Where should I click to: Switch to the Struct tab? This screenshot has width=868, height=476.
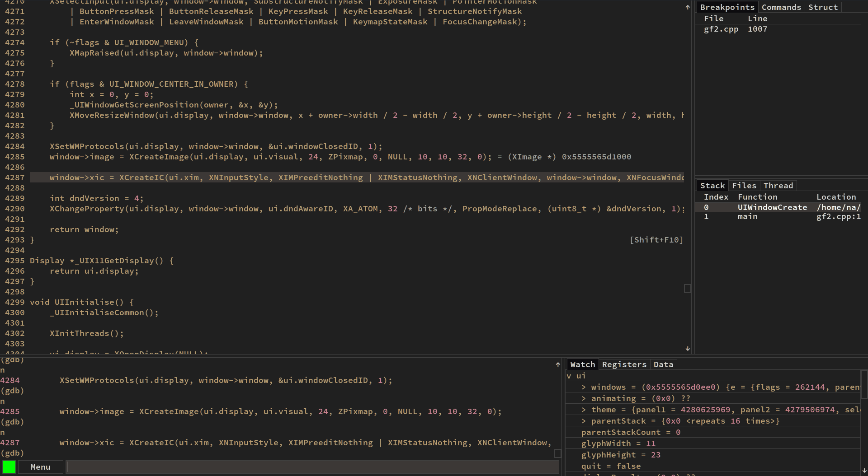tap(823, 7)
